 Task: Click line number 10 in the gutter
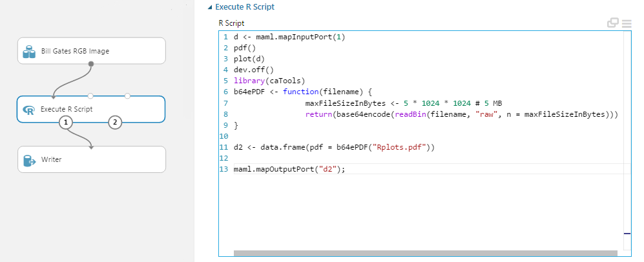tap(225, 136)
